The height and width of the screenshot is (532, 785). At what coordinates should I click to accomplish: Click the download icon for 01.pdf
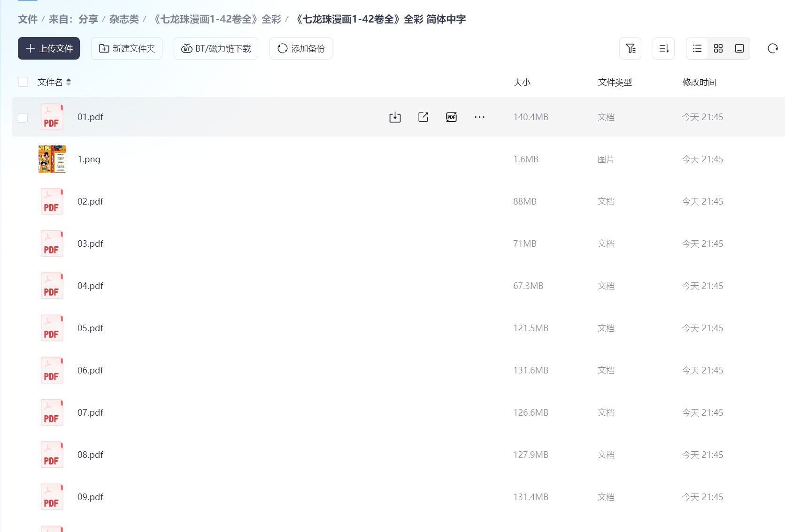point(395,117)
